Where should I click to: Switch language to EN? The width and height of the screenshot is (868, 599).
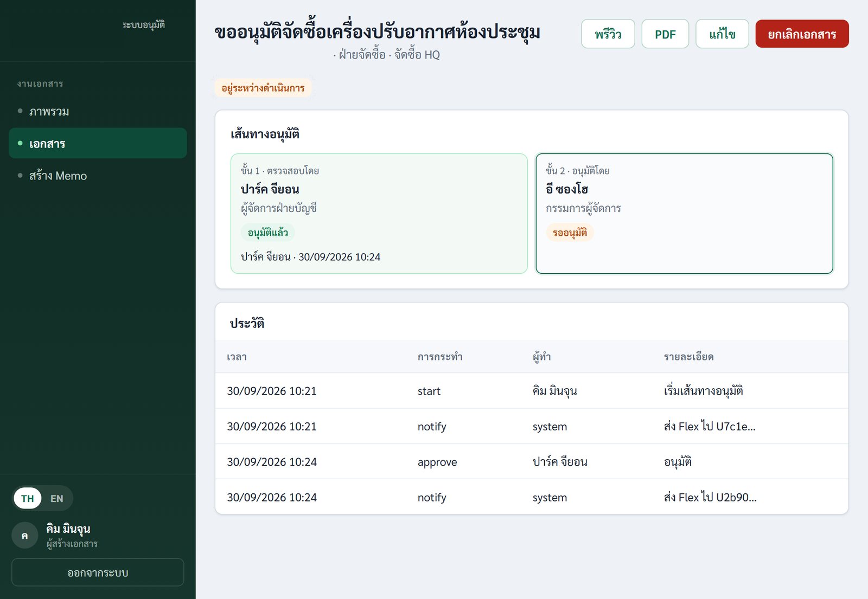[57, 498]
